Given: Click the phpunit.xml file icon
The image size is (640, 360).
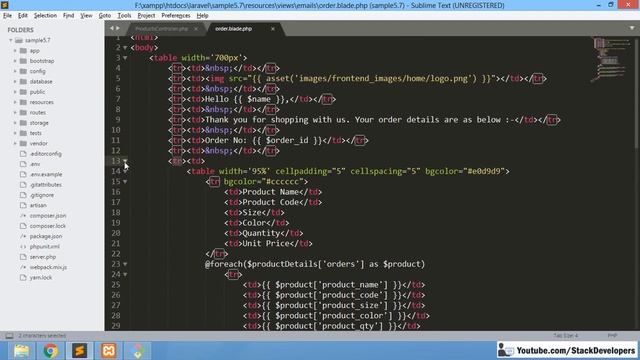Looking at the screenshot, I should coord(23,247).
